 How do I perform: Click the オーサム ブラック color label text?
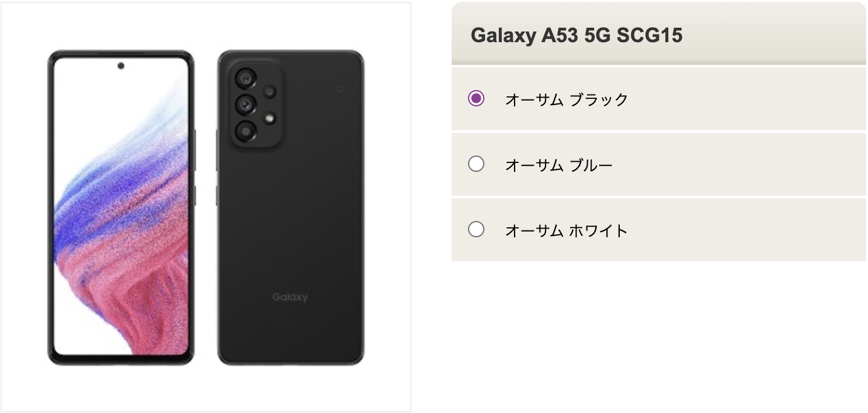(x=566, y=99)
